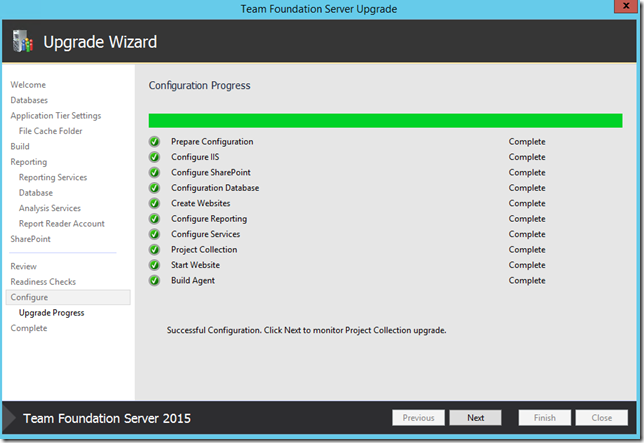Click the Project Collection task label

pos(204,250)
